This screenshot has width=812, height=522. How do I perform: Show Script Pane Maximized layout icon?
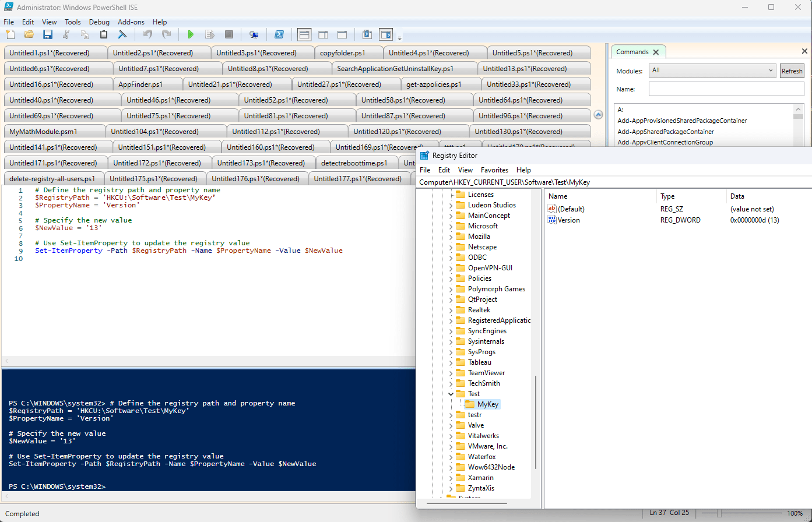coord(342,34)
